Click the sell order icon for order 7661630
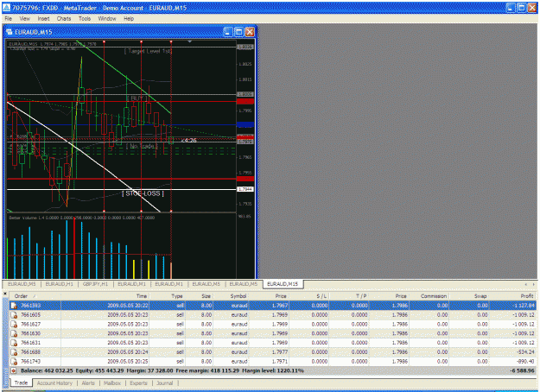540x392 pixels. tap(14, 333)
